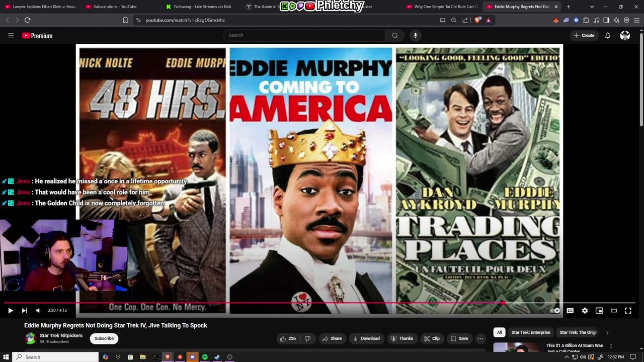
Task: Subscribe to Star Trek Nitpickers
Action: pos(104,338)
